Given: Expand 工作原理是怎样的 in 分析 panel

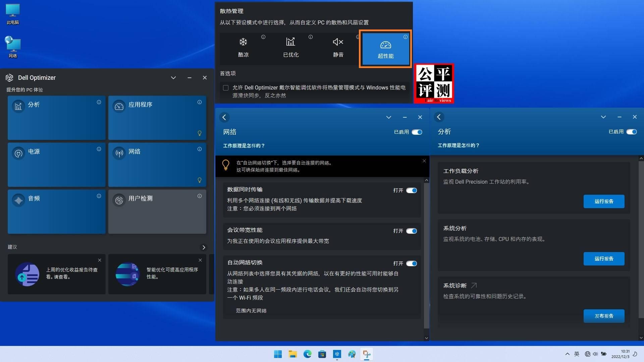Looking at the screenshot, I should pos(459,145).
